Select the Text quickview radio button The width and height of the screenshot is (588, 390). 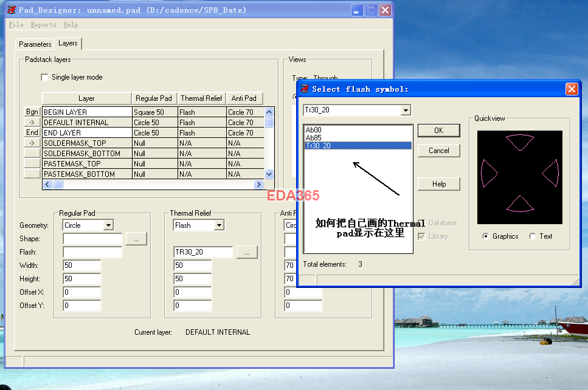[x=533, y=236]
